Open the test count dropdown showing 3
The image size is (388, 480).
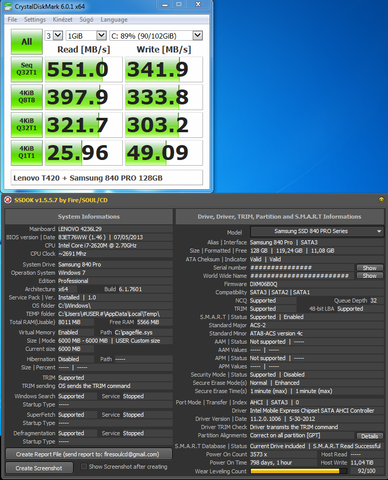coord(54,36)
